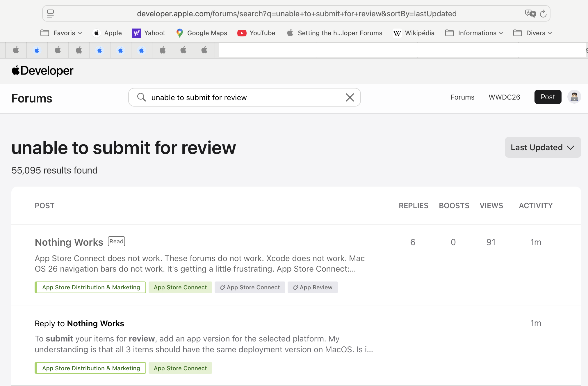Click the Forums page heading

pyautogui.click(x=32, y=98)
